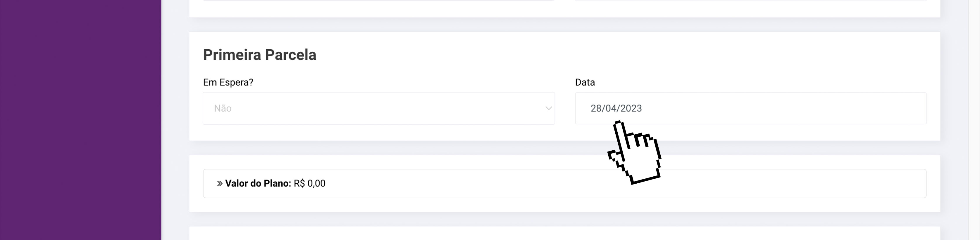This screenshot has width=980, height=240.
Task: Open the Em Espera? select box
Action: 378,108
